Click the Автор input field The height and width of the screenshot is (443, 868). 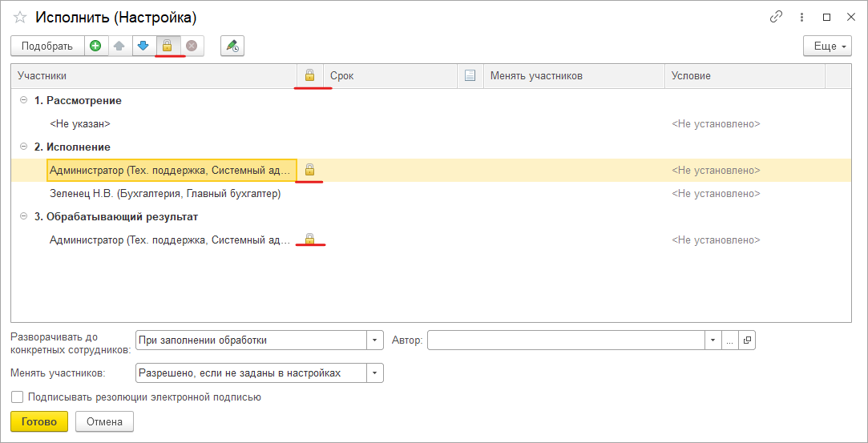pos(566,340)
